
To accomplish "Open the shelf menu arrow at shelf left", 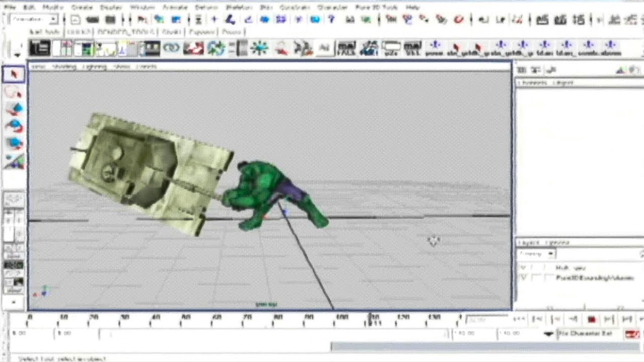I will point(18,54).
